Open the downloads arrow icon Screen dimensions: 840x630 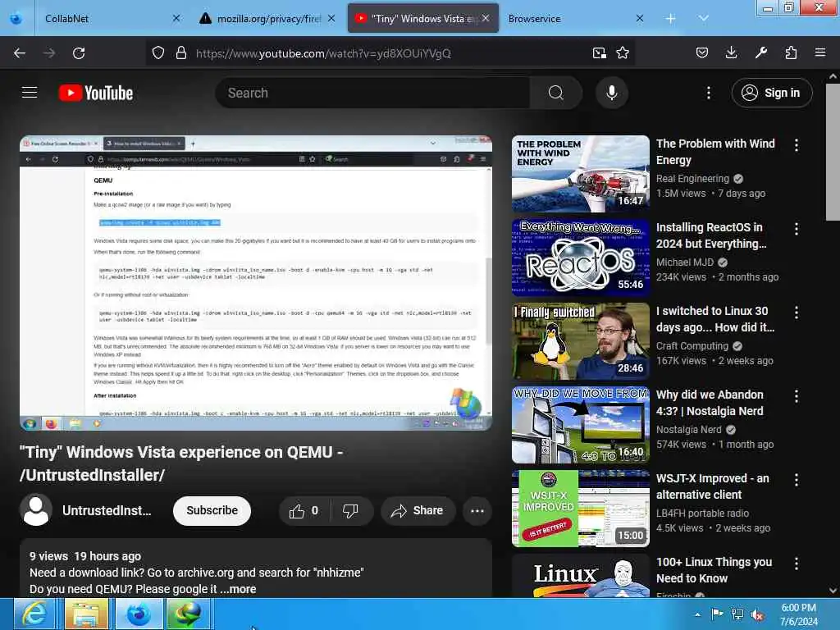tap(731, 52)
